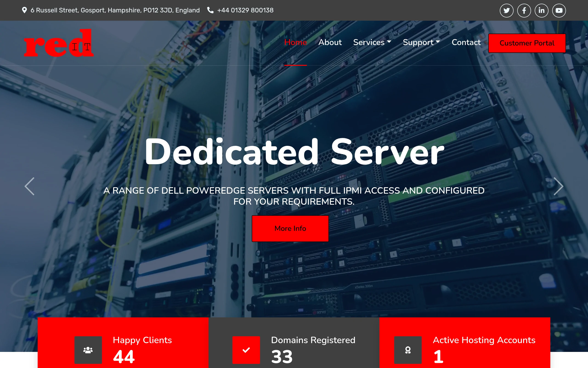The height and width of the screenshot is (368, 588).
Task: Expand the Services dropdown menu
Action: (x=372, y=42)
